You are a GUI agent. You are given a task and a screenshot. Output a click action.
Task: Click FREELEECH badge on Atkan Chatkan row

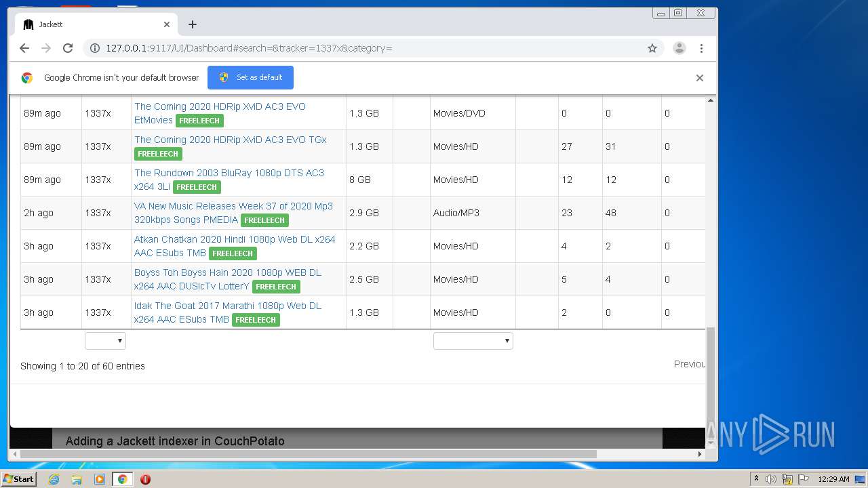click(x=233, y=253)
